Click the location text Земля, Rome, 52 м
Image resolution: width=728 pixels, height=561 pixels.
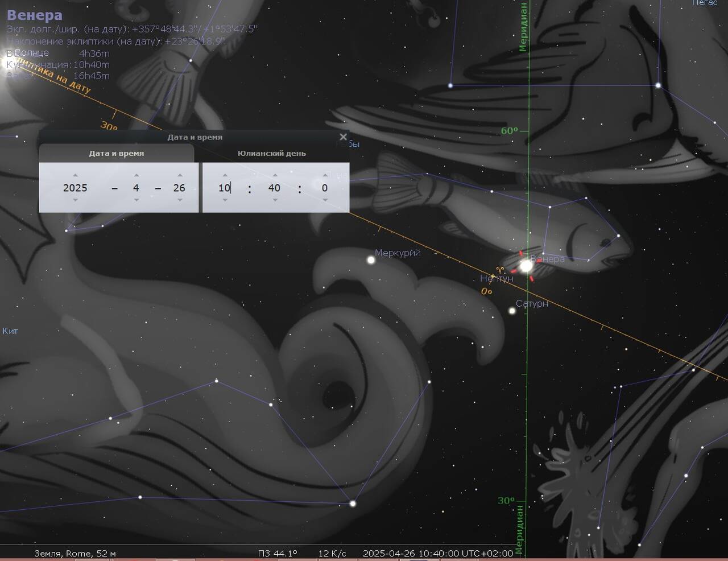click(x=75, y=553)
